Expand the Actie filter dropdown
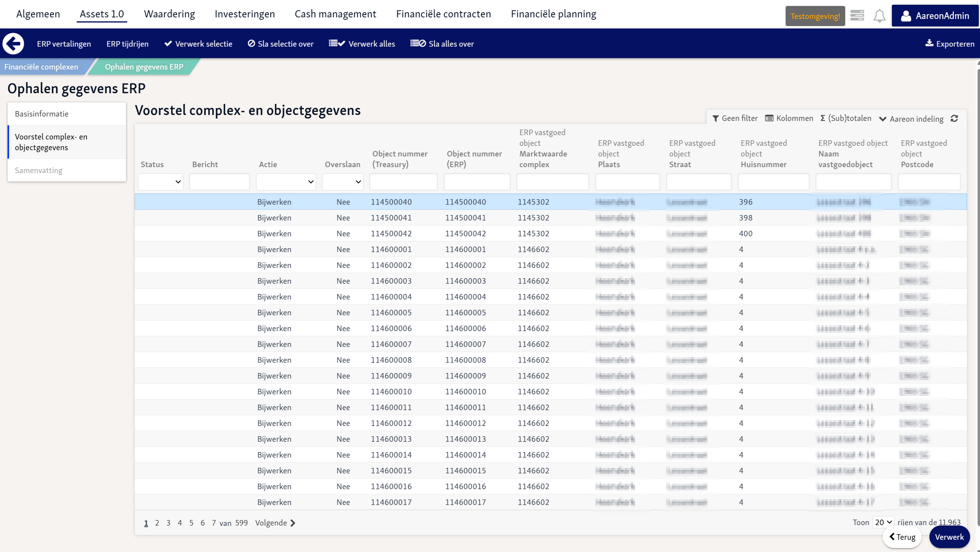Screen dimensions: 980x552 tap(286, 182)
